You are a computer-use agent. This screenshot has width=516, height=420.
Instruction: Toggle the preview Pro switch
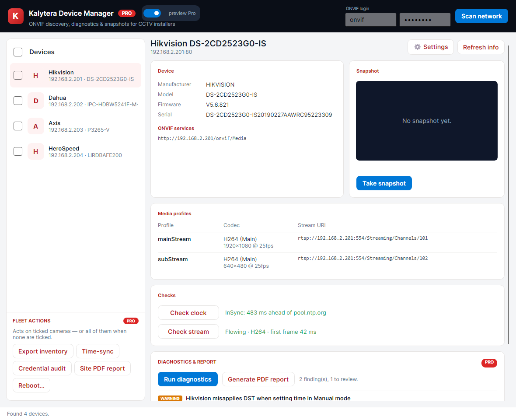[152, 13]
